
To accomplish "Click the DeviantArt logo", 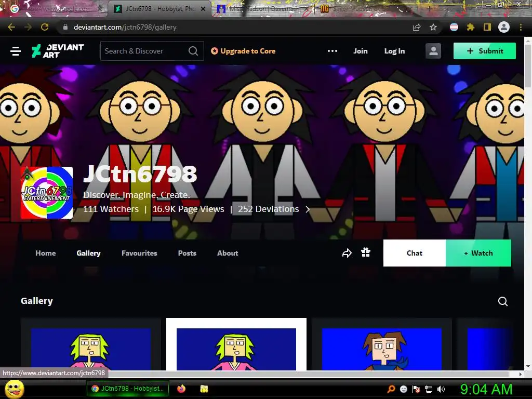I will [58, 51].
